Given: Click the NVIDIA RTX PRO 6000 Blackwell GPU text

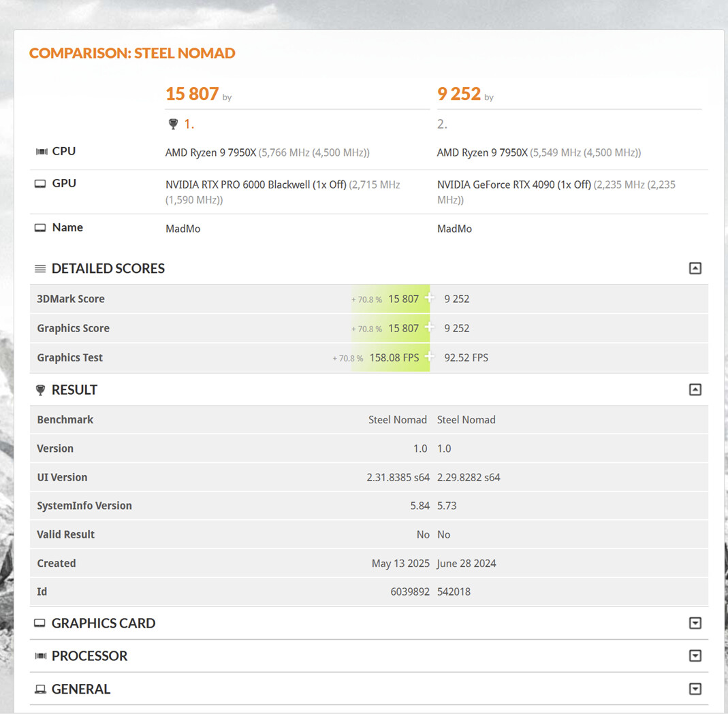Looking at the screenshot, I should pyautogui.click(x=256, y=184).
